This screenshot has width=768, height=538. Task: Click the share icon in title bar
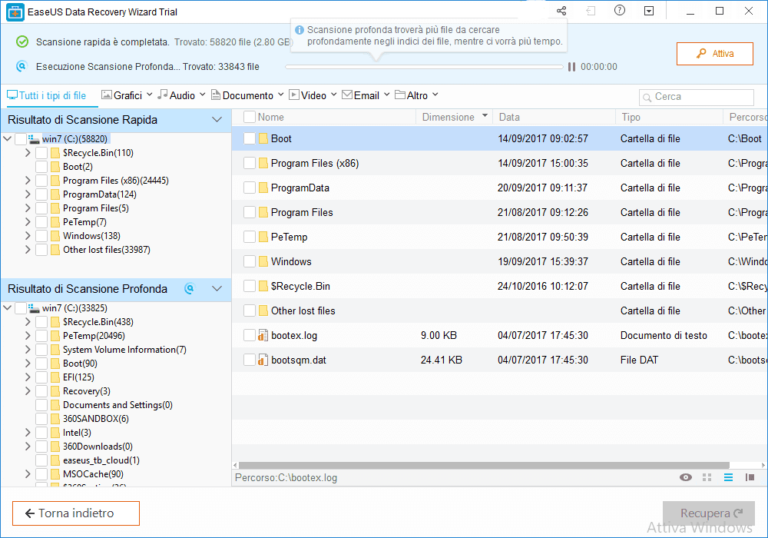click(x=561, y=11)
